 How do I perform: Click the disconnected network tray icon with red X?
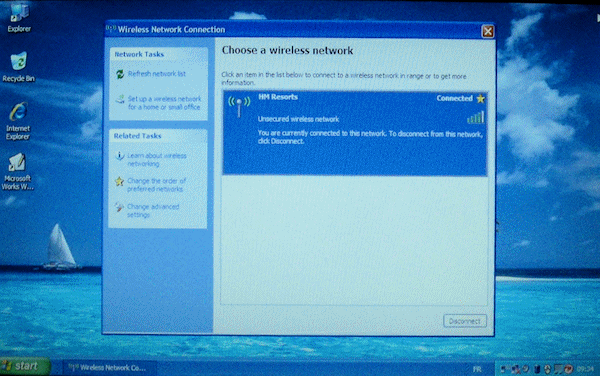tap(515, 369)
